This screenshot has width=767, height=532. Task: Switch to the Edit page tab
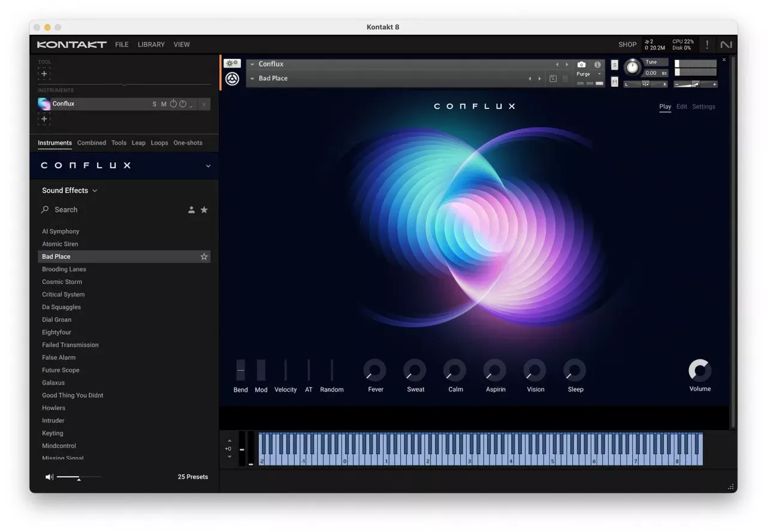(682, 107)
